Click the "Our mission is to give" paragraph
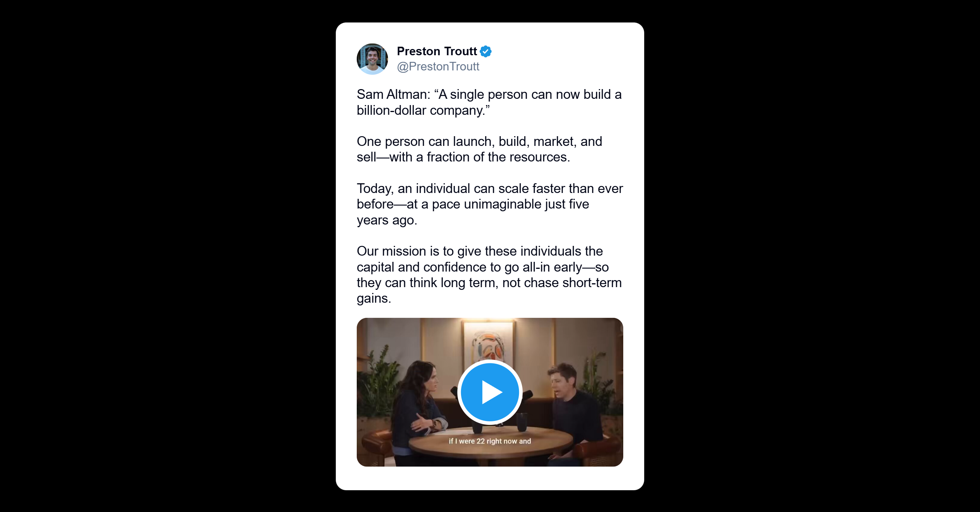 489,275
